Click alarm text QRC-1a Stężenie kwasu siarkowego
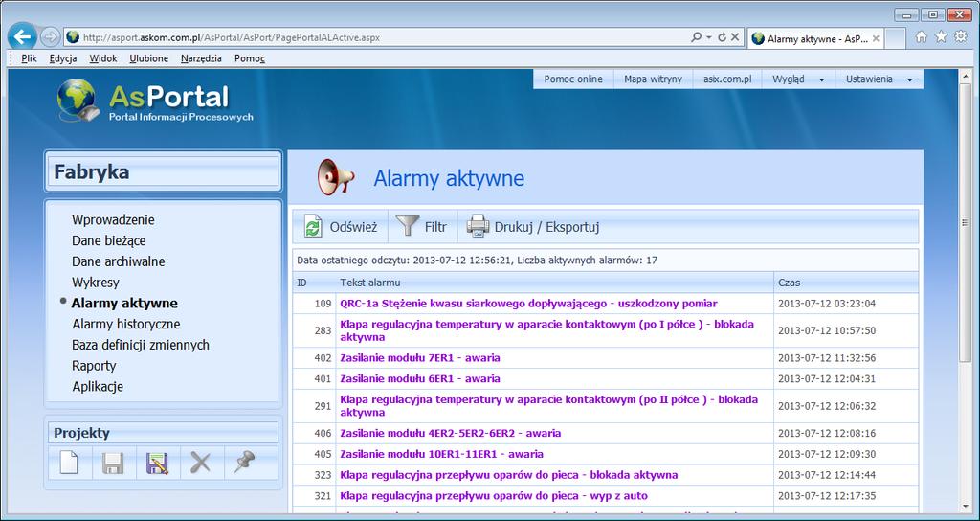This screenshot has width=980, height=521. click(528, 304)
